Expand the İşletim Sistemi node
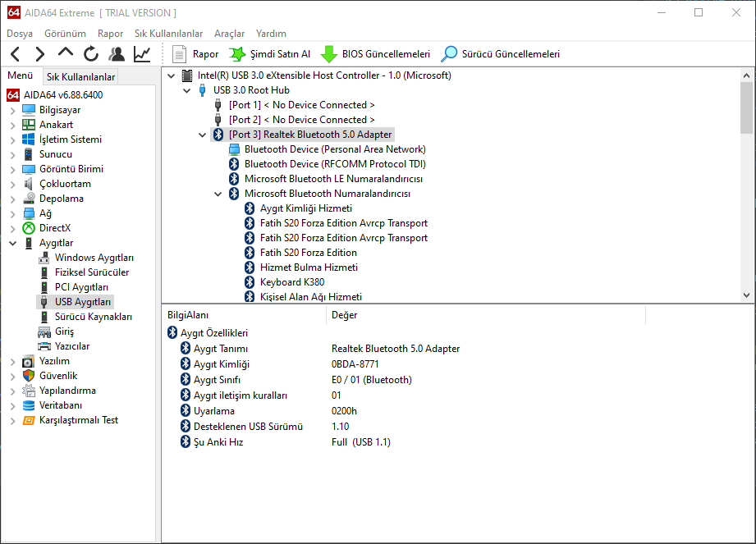Viewport: 756px width, 544px height. (13, 139)
